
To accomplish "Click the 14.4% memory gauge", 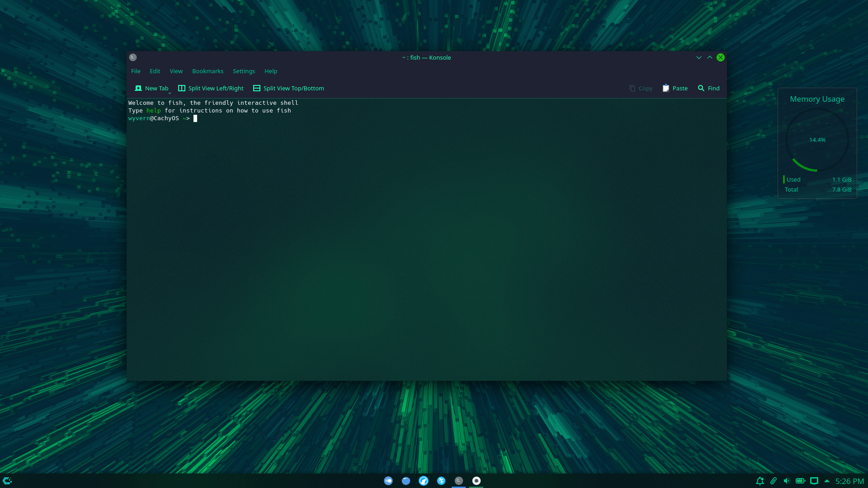I will point(817,140).
